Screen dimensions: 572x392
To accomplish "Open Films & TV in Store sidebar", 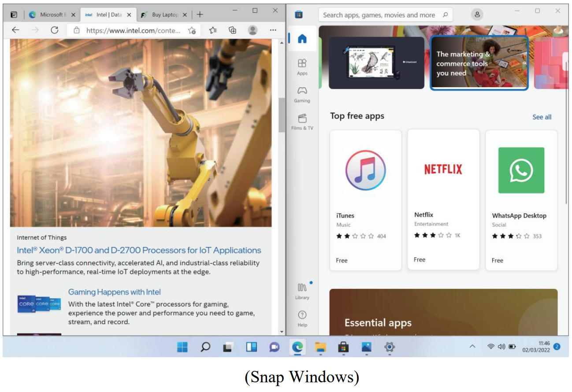I will tap(302, 122).
